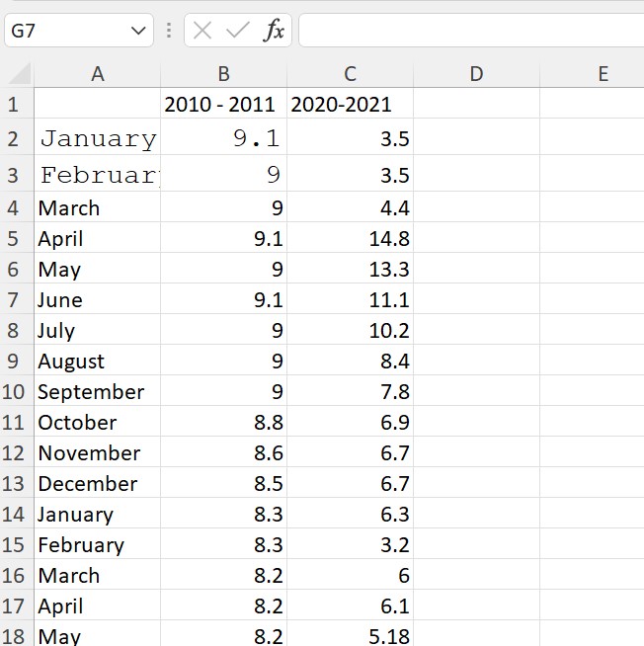Click 'May' cell in row 6
Viewport: 644px width, 646px height.
click(x=97, y=269)
